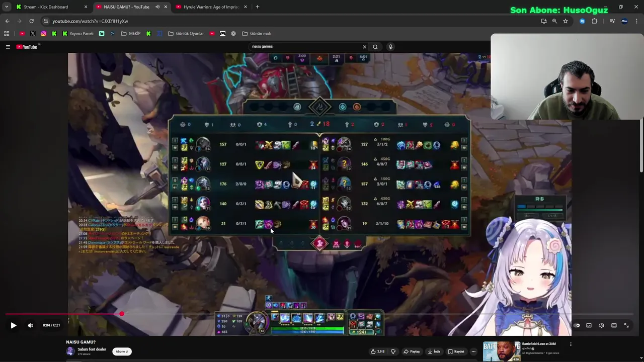Viewport: 644px width, 362px height.
Task: Go back in browser history
Action: (x=7, y=21)
